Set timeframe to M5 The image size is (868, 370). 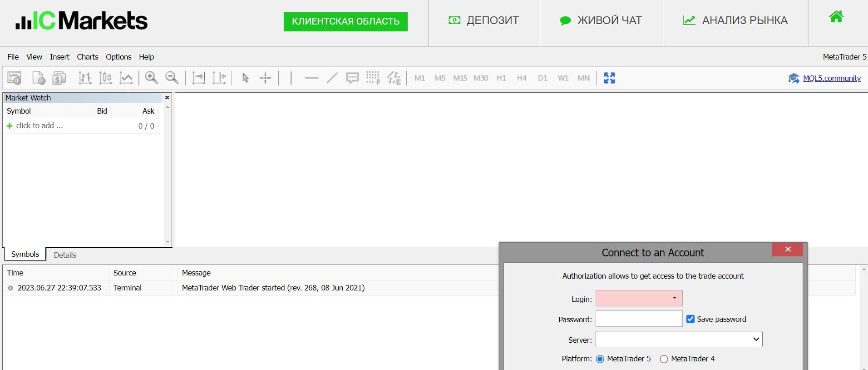(440, 78)
